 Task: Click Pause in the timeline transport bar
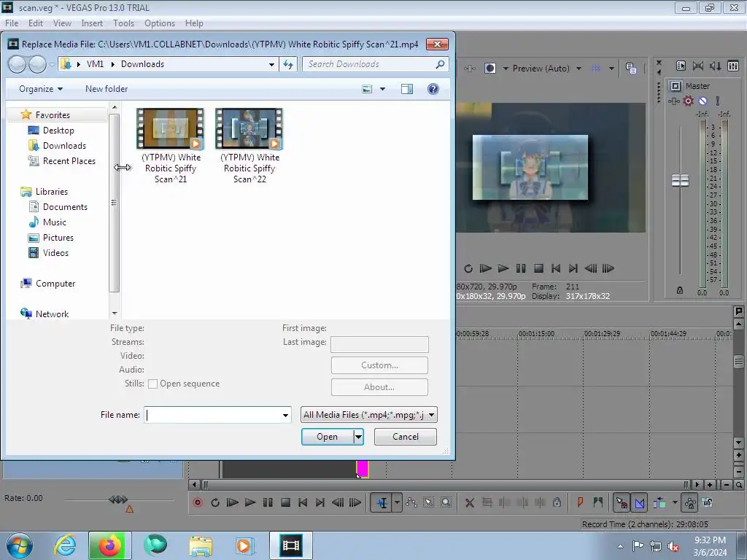[x=268, y=502]
